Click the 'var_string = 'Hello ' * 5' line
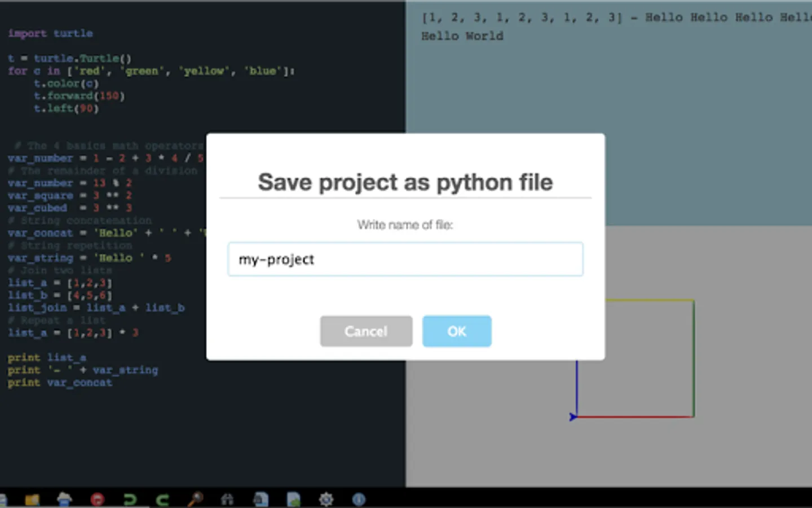This screenshot has width=812, height=508. pyautogui.click(x=90, y=257)
